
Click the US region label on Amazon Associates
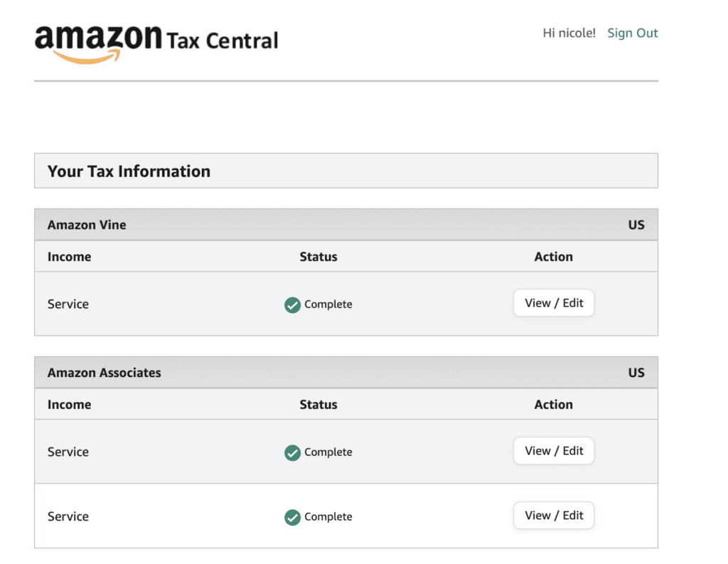click(636, 372)
